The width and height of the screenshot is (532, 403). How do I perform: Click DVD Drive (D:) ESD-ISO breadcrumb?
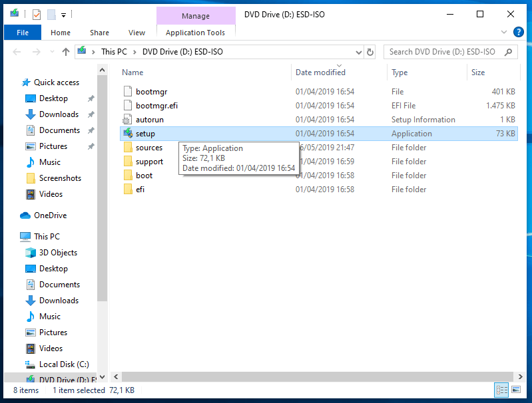coord(182,52)
